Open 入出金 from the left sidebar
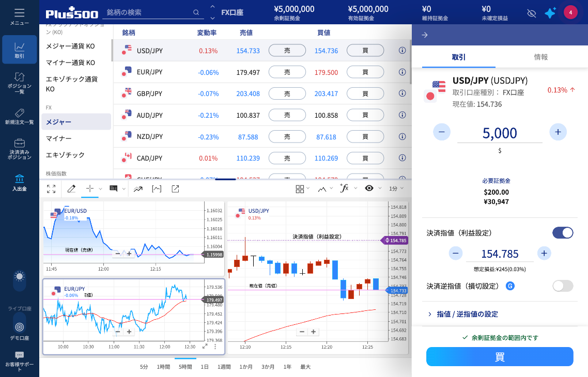Viewport: 588px width, 377px height. click(x=19, y=181)
